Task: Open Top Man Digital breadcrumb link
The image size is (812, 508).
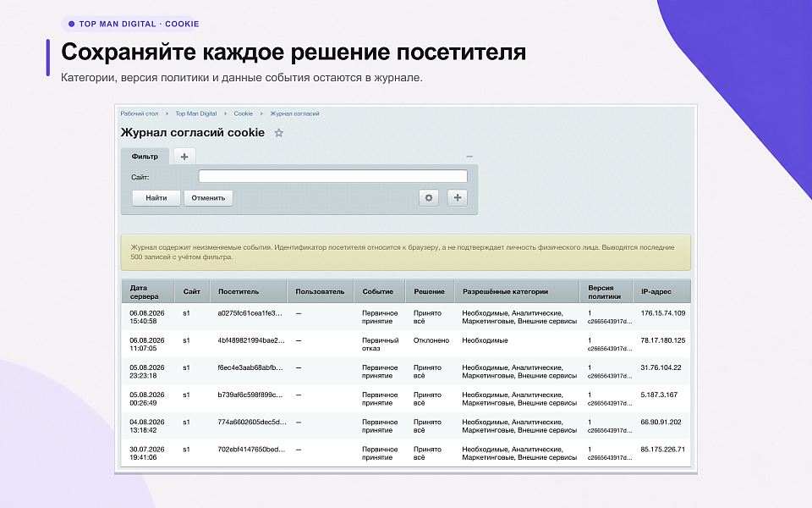Action: click(195, 113)
